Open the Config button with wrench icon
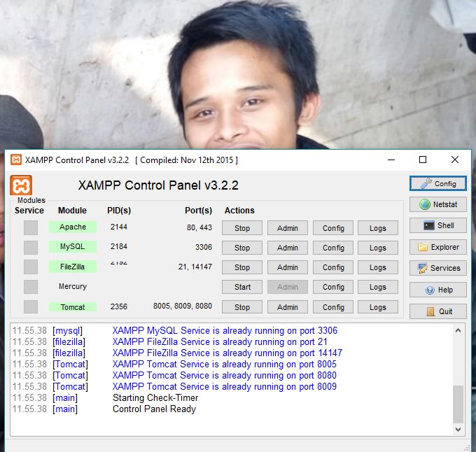This screenshot has width=476, height=452. click(x=437, y=183)
